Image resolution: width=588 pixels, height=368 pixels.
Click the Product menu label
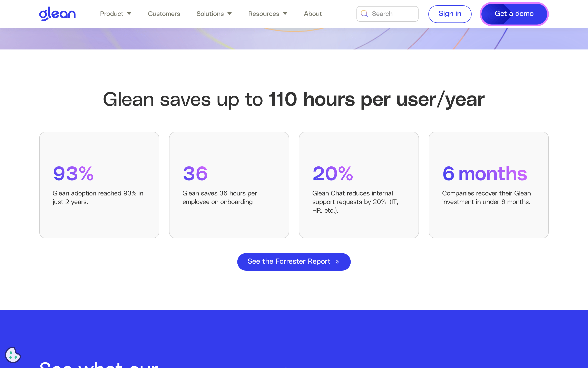[x=111, y=14]
